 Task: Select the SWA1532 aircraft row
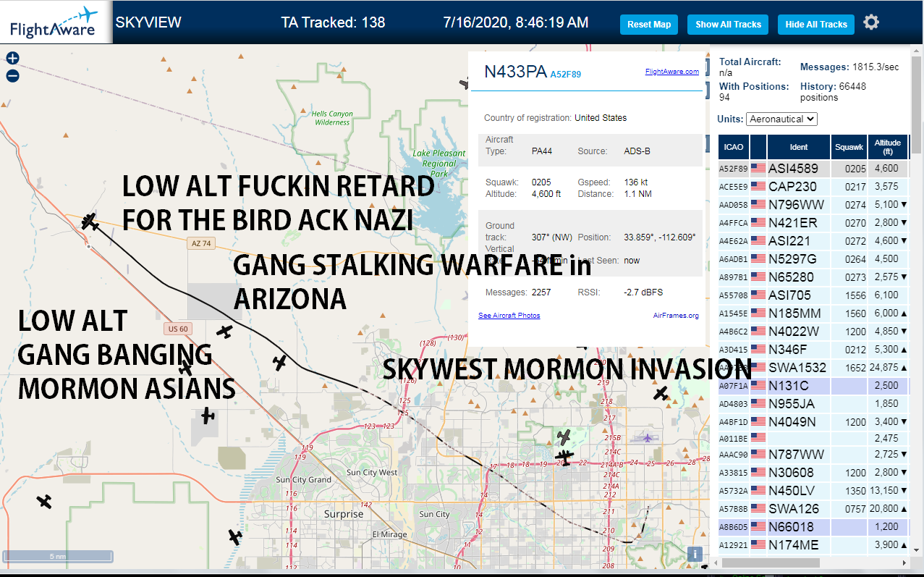coord(814,368)
